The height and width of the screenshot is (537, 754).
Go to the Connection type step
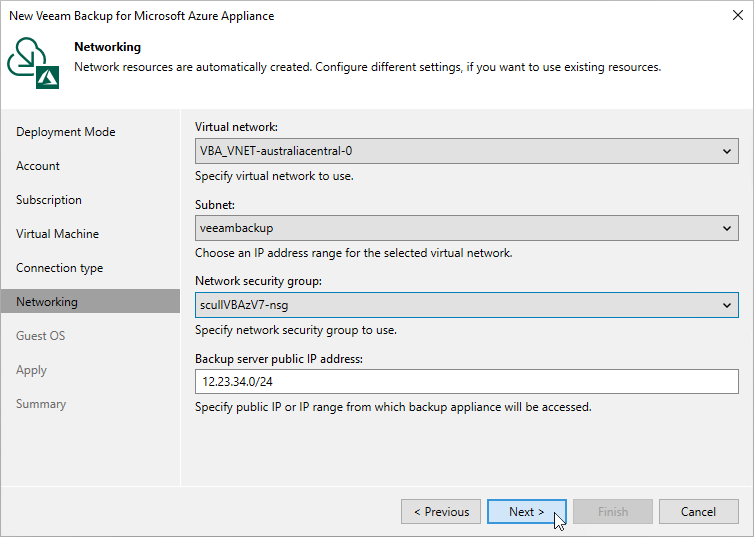[x=59, y=268]
